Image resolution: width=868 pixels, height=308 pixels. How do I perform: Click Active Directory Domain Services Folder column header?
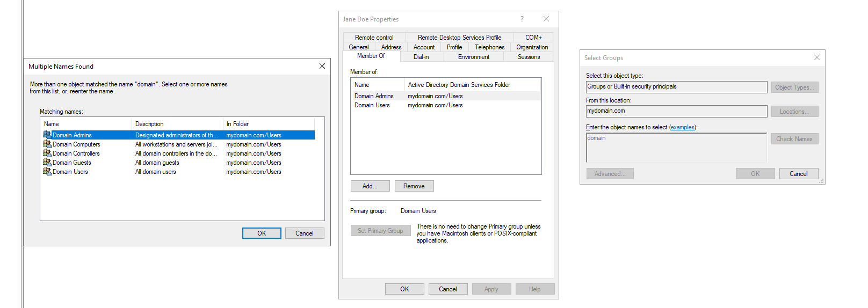[x=473, y=85]
